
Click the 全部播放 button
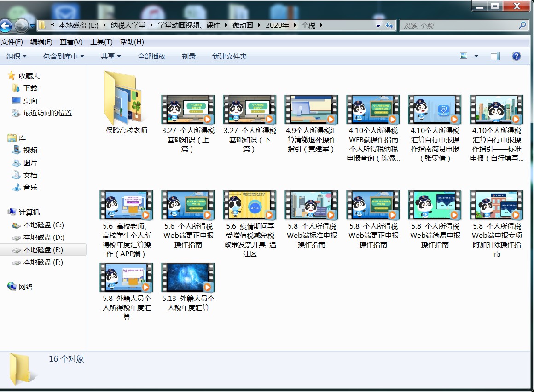pos(151,56)
